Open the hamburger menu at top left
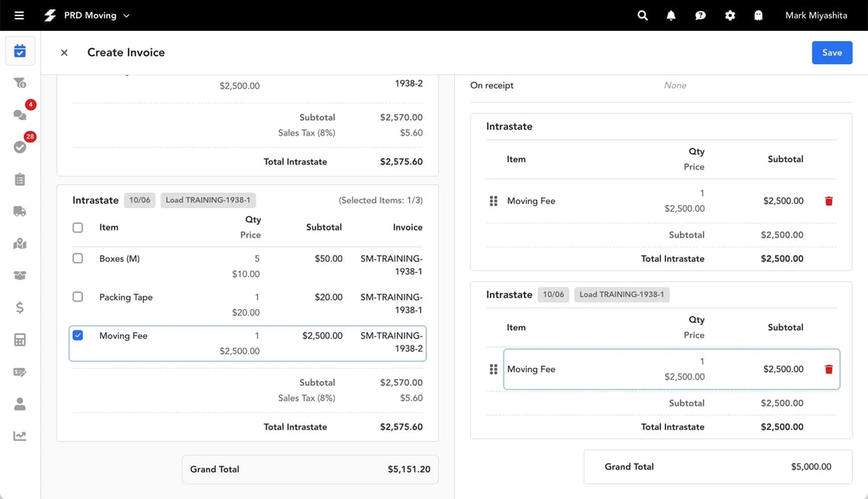This screenshot has height=499, width=868. click(19, 15)
